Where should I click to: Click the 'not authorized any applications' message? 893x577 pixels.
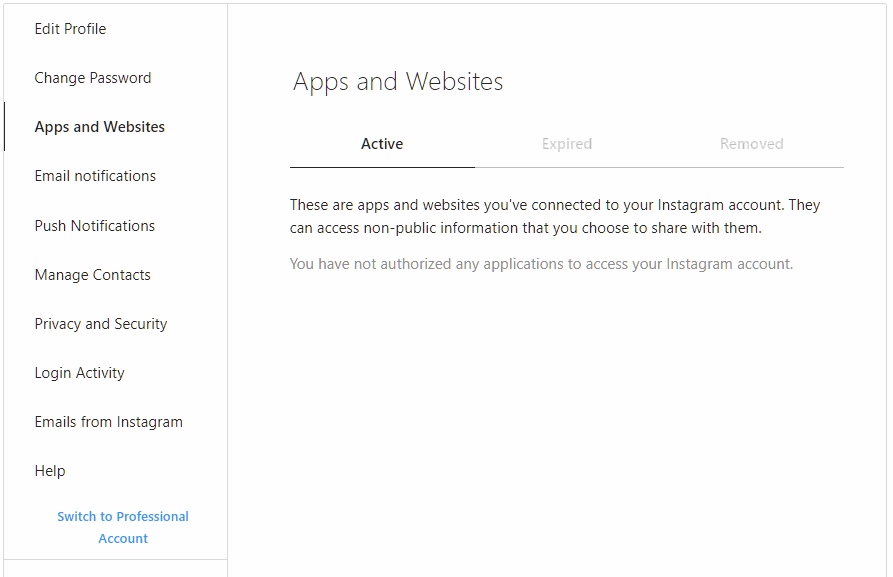point(541,264)
